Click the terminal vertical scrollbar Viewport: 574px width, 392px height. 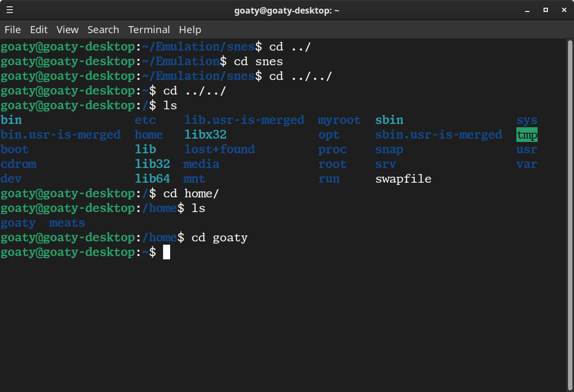pyautogui.click(x=570, y=215)
